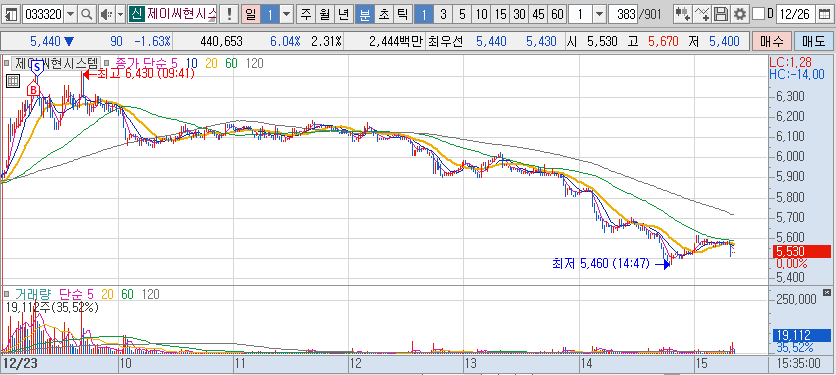Choose the 45 minute interval button
Viewport: 836px width, 375px height.
tap(538, 14)
